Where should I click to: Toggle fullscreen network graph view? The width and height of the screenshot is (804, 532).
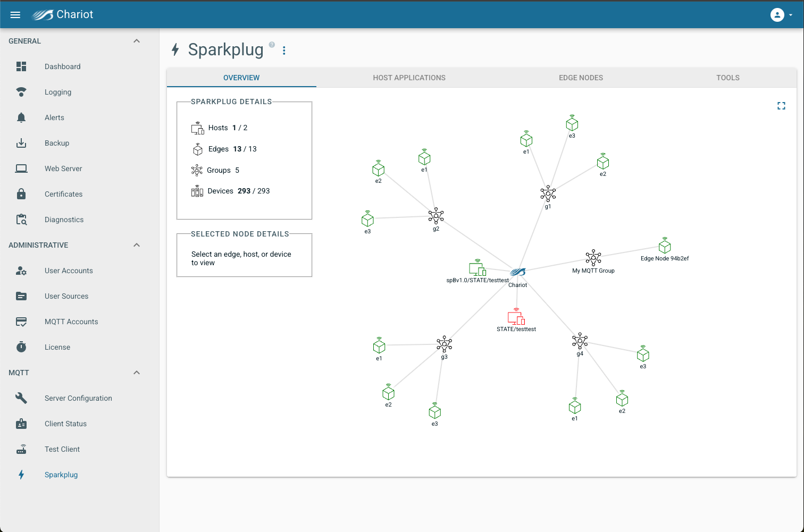pos(781,106)
